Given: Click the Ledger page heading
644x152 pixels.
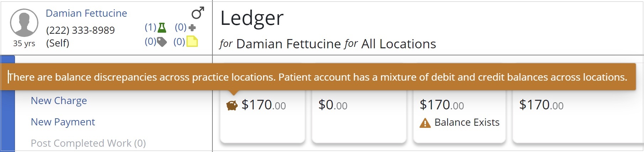Looking at the screenshot, I should tap(252, 18).
